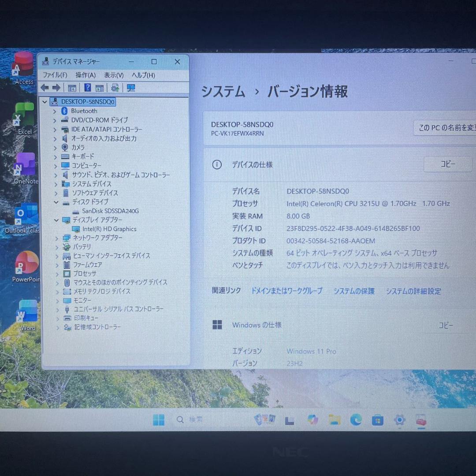Click the デバイスの仕様 コピー button

(448, 164)
